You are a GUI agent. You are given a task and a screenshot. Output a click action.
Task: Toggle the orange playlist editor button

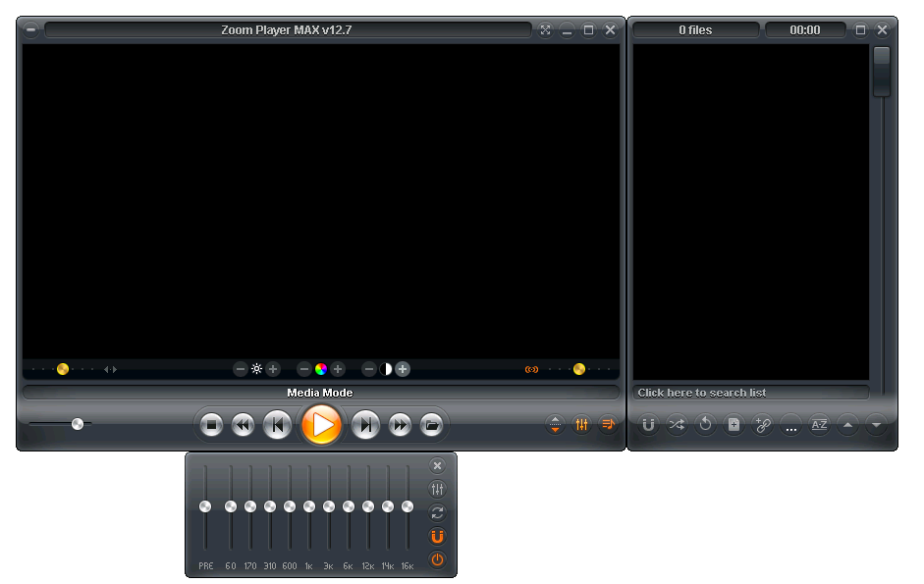608,424
